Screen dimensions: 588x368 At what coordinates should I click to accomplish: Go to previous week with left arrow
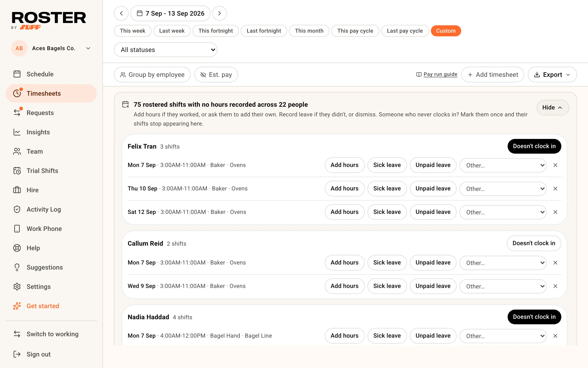[x=121, y=13]
